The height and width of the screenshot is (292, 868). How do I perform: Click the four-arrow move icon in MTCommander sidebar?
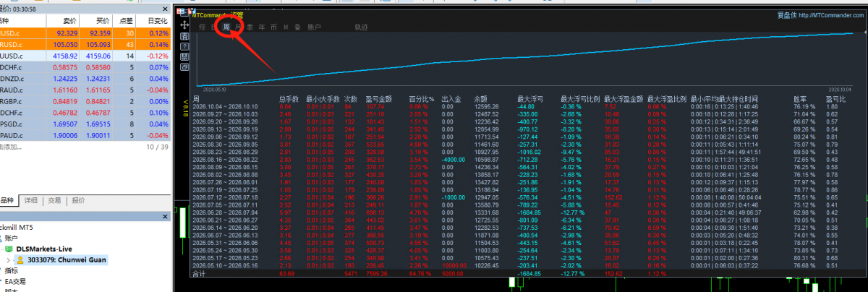pyautogui.click(x=185, y=25)
